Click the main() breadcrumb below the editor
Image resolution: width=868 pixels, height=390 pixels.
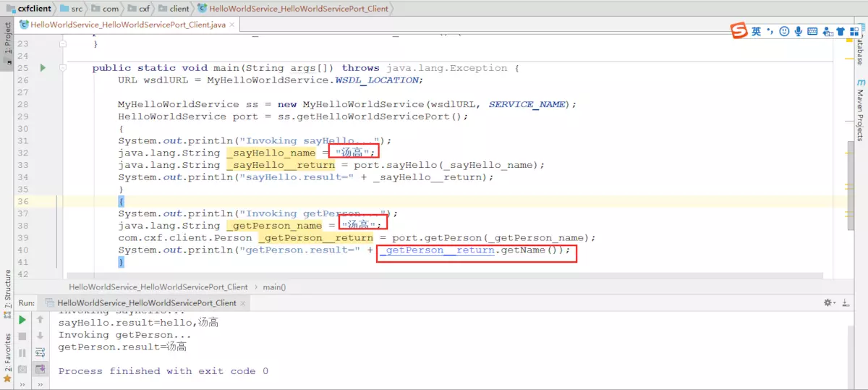coord(274,287)
